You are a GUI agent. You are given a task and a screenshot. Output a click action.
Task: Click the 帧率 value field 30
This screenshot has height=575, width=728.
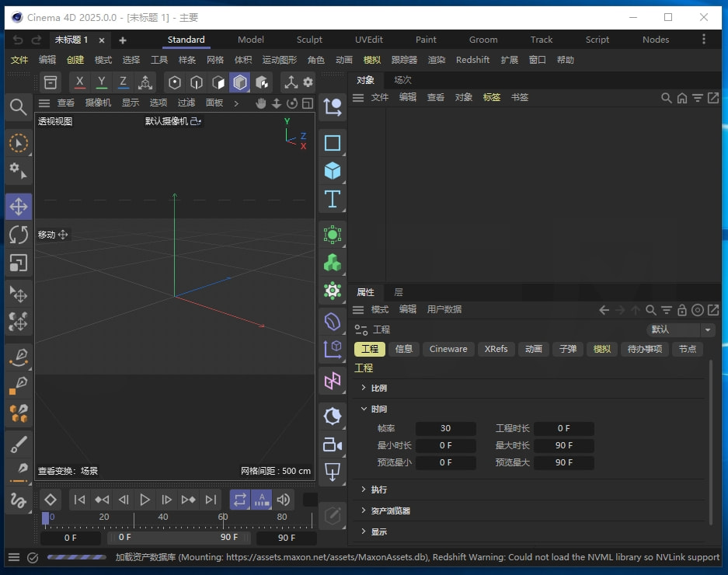click(x=445, y=429)
